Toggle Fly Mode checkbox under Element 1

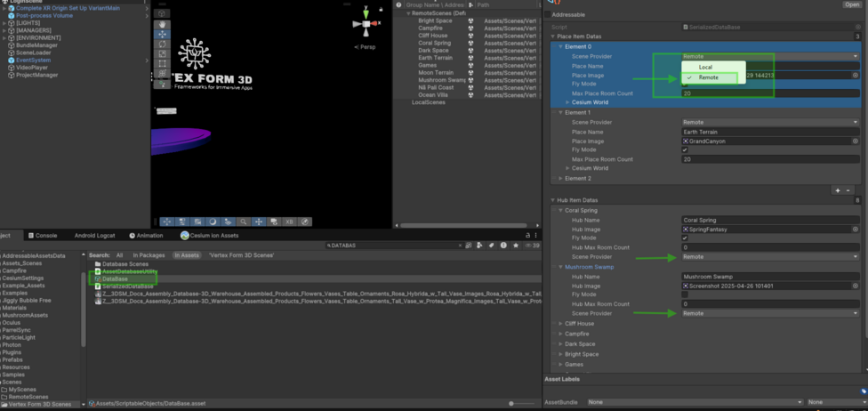(x=685, y=150)
